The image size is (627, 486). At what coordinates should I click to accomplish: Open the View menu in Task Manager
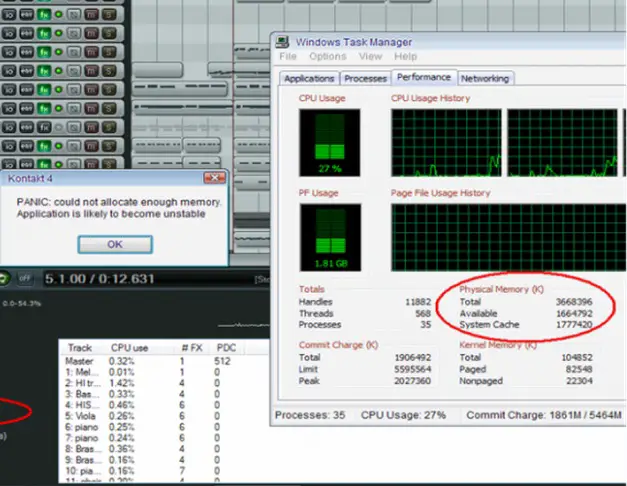pyautogui.click(x=370, y=56)
